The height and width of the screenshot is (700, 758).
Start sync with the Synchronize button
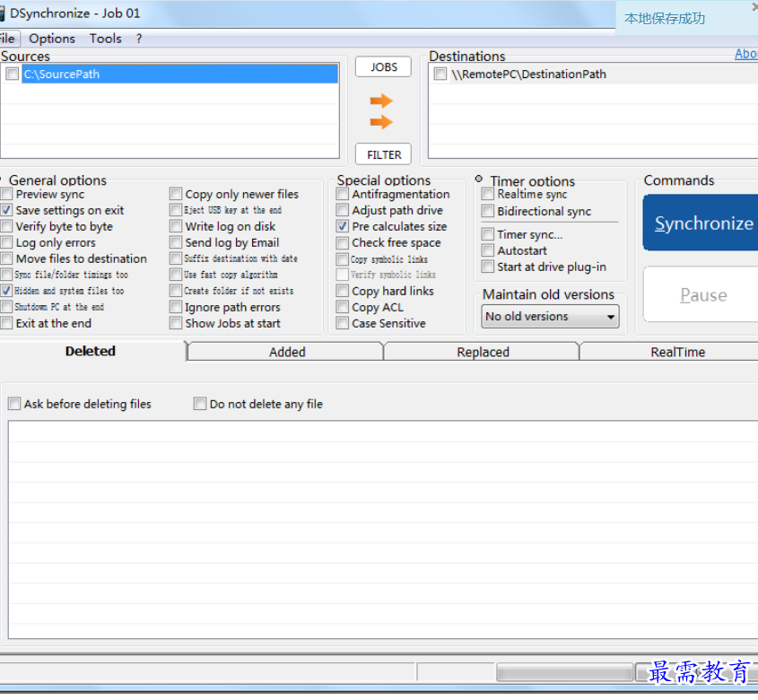pyautogui.click(x=701, y=223)
